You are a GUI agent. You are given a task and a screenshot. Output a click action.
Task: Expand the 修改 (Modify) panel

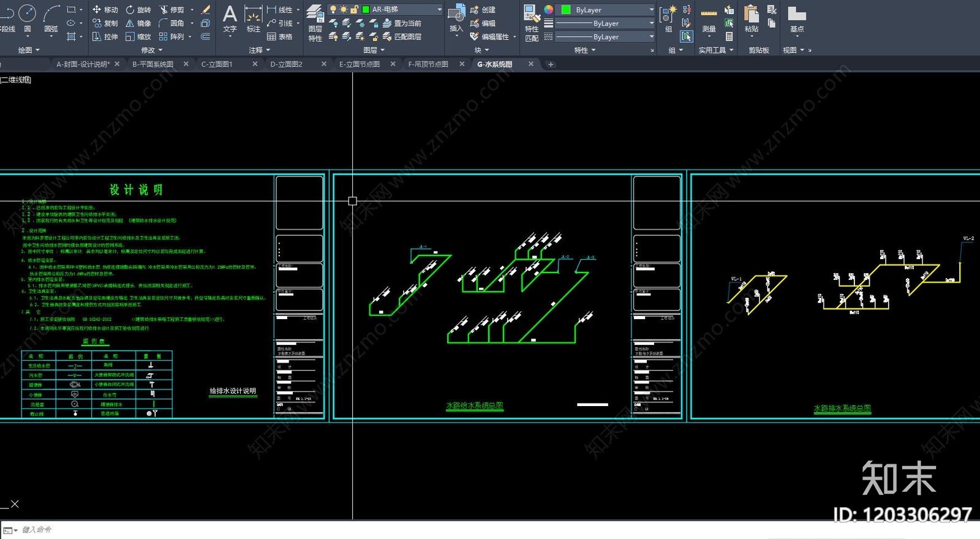[x=152, y=50]
